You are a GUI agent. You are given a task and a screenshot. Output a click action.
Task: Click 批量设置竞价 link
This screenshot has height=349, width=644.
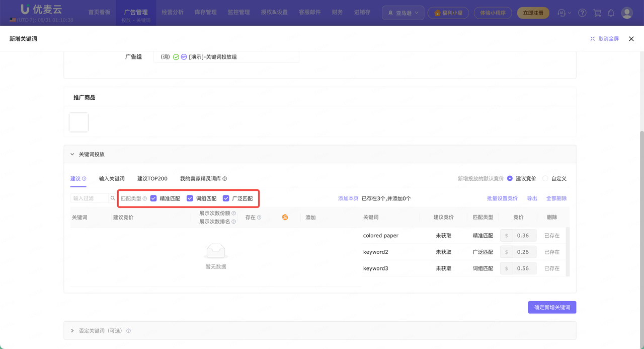click(x=502, y=198)
